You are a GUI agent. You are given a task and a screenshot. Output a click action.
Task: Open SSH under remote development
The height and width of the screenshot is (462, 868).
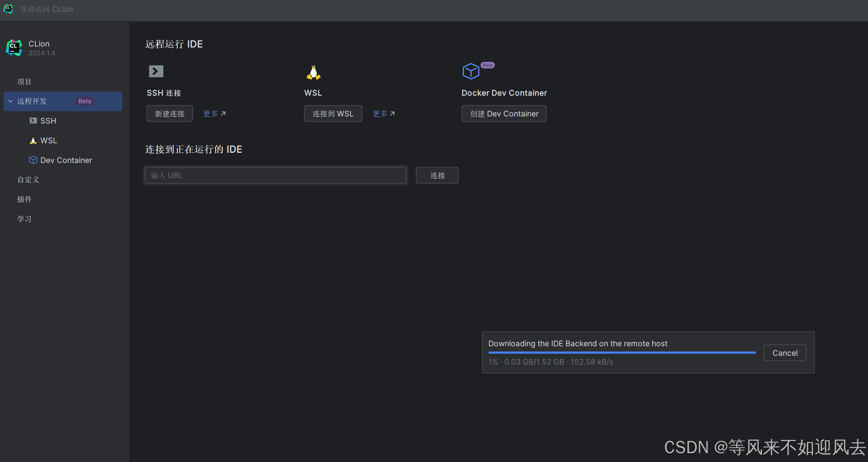48,121
